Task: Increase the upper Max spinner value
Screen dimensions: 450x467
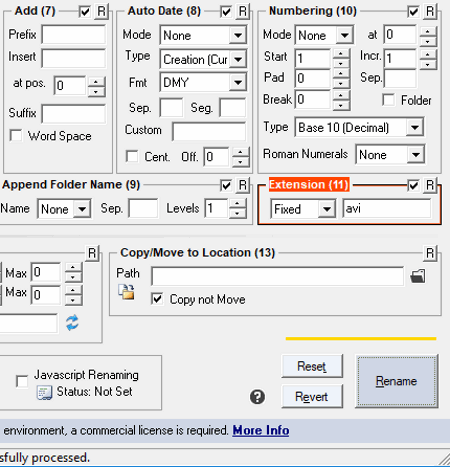Action: pyautogui.click(x=73, y=268)
